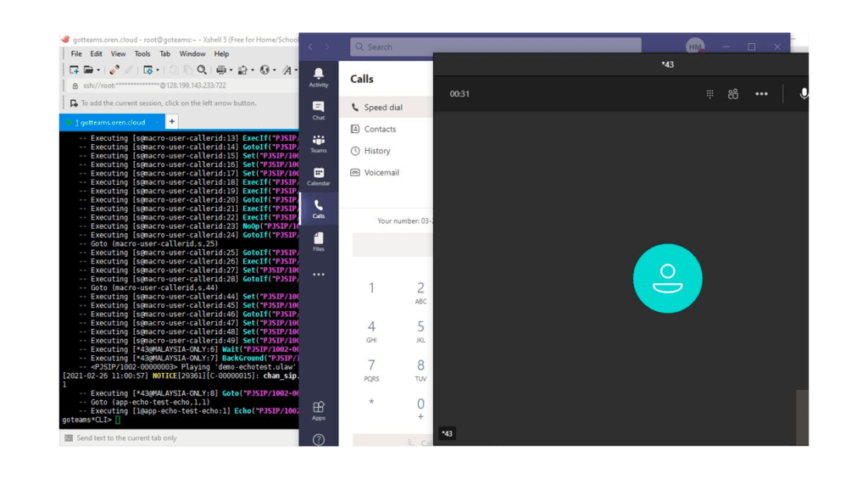Expand the file transfer dropdown arrow

253,70
